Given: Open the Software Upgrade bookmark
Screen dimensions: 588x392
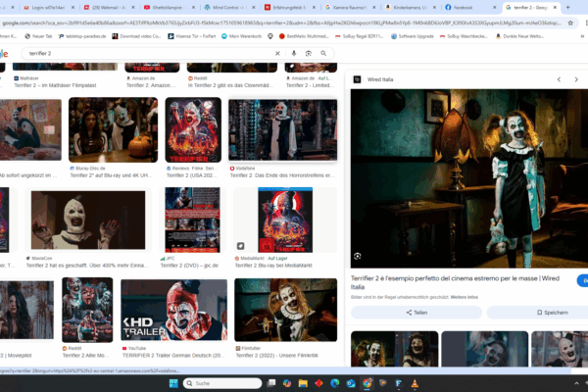Looking at the screenshot, I should pos(413,36).
